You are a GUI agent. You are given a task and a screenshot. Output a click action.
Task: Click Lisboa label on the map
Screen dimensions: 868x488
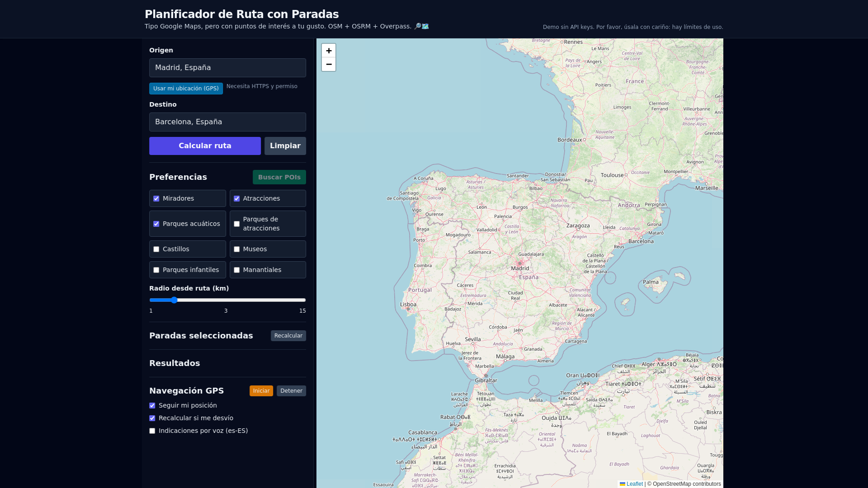(408, 305)
